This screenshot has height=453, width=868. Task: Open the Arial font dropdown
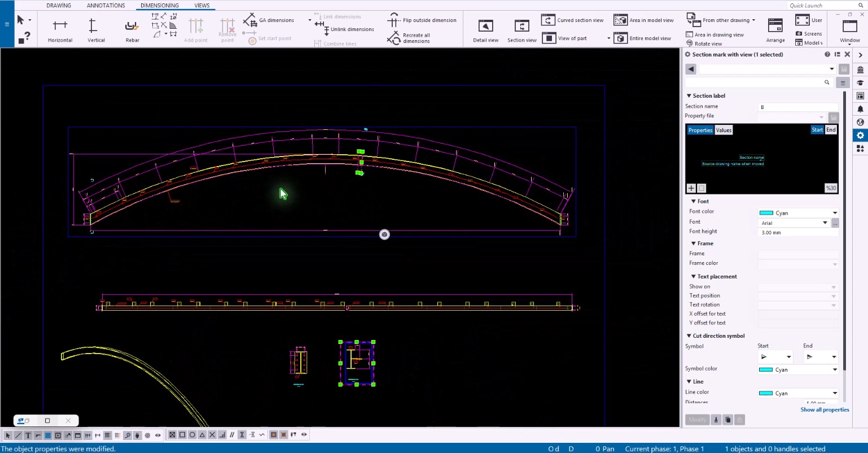(794, 223)
